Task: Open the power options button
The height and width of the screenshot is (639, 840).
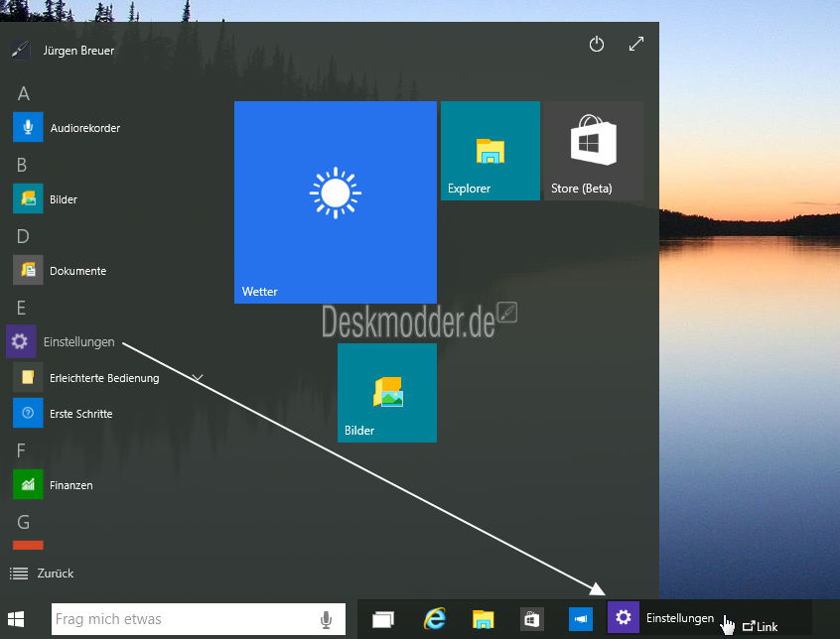Action: coord(597,44)
